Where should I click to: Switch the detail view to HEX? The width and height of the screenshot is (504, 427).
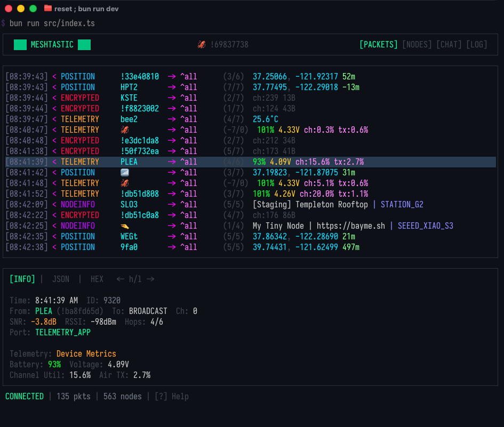pos(97,279)
